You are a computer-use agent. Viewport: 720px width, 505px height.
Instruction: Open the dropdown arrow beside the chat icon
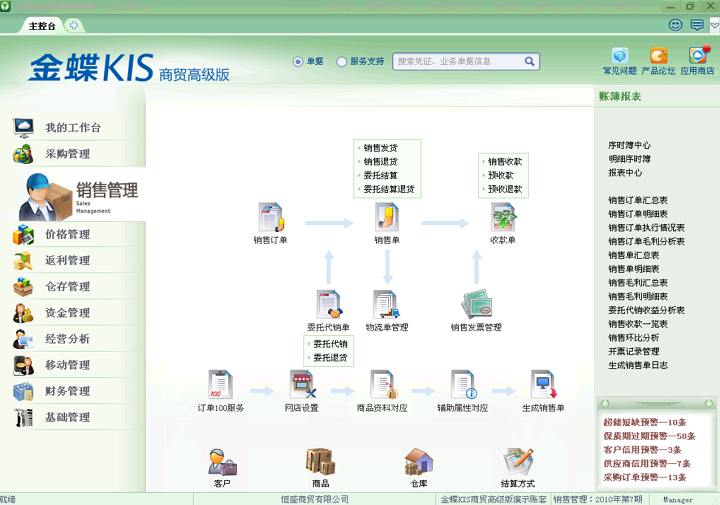(x=714, y=26)
